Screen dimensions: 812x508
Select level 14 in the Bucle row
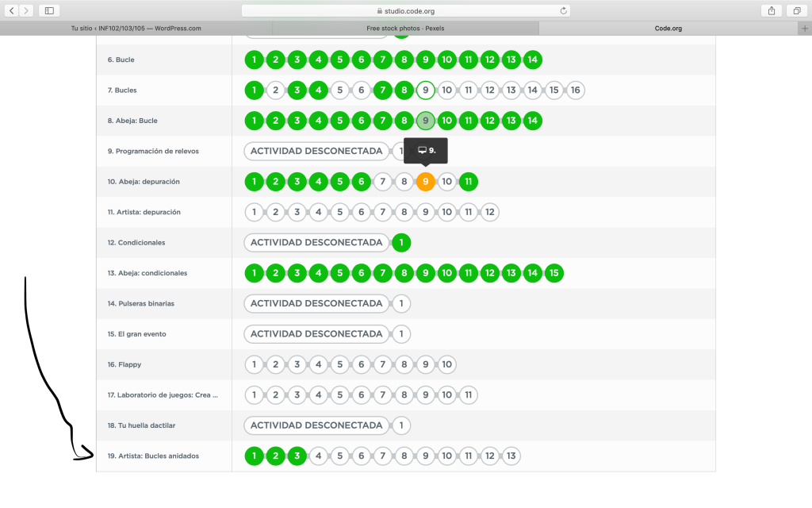pos(533,60)
